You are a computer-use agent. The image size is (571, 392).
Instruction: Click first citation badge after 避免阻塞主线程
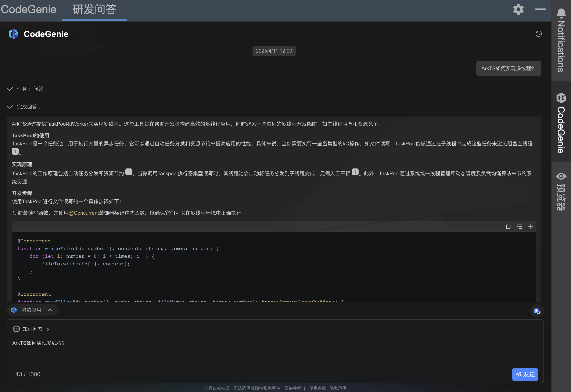coord(15,151)
